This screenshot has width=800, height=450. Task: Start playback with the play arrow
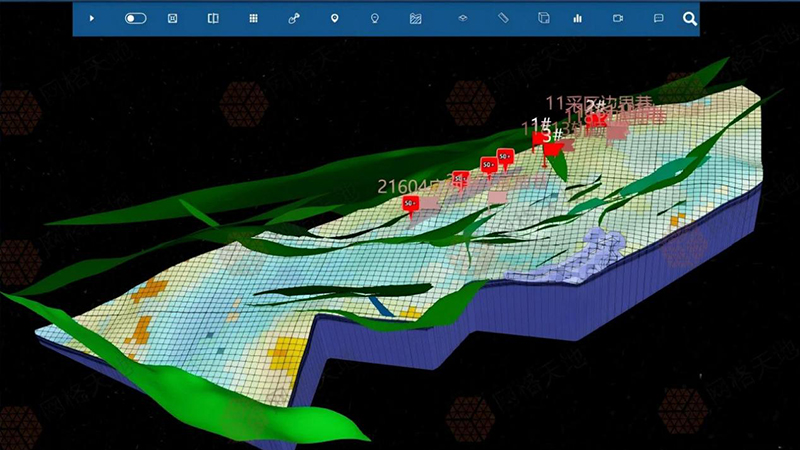tap(92, 18)
